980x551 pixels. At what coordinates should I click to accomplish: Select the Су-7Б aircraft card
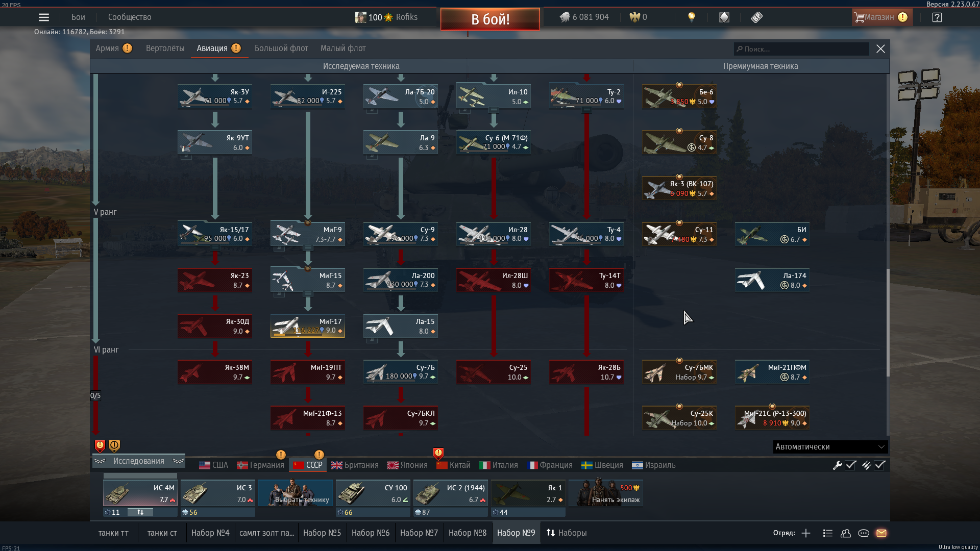[401, 372]
